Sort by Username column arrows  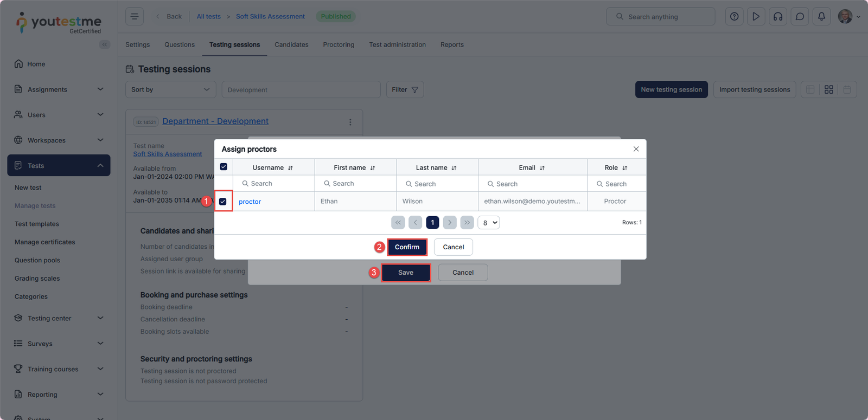coord(290,168)
